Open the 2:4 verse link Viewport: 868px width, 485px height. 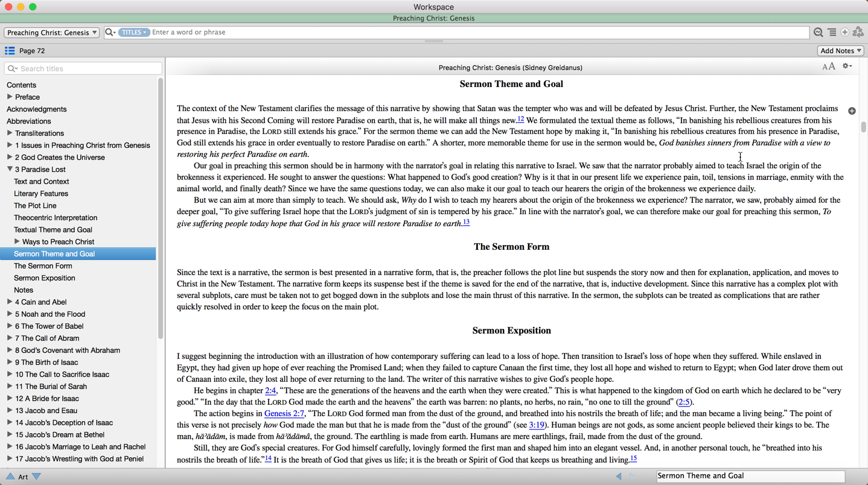(x=270, y=391)
